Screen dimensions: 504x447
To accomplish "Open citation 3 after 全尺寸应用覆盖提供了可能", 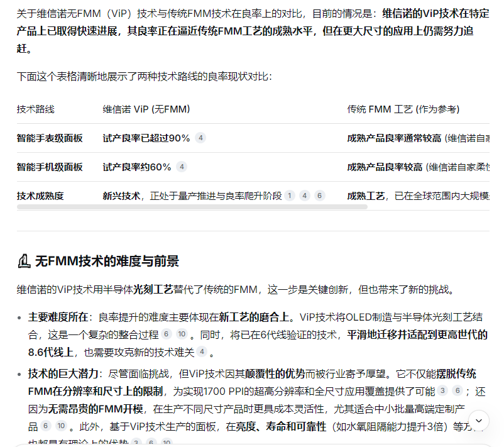I will click(x=442, y=390).
